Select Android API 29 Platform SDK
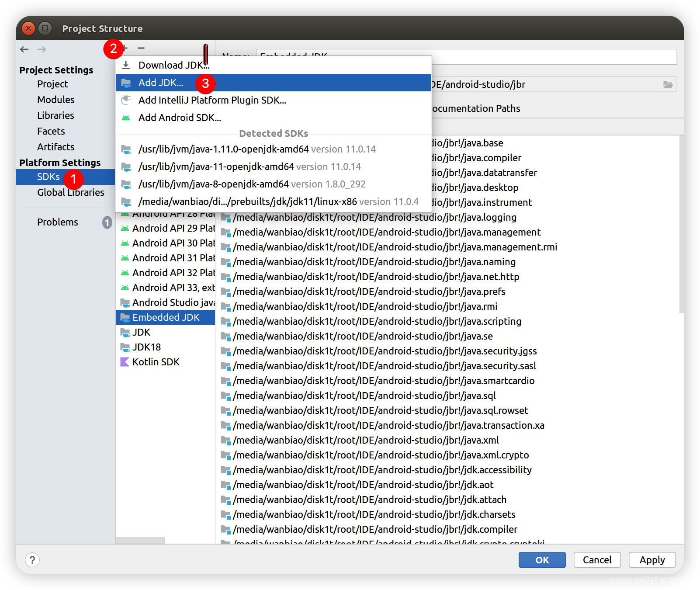Screen dimensions: 700x590 point(166,228)
